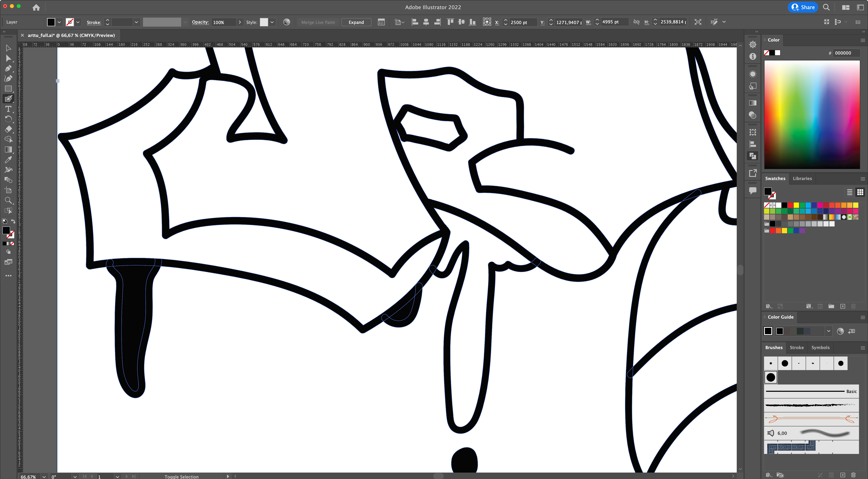The height and width of the screenshot is (479, 868).
Task: Open the zoom level dropdown
Action: (x=44, y=476)
